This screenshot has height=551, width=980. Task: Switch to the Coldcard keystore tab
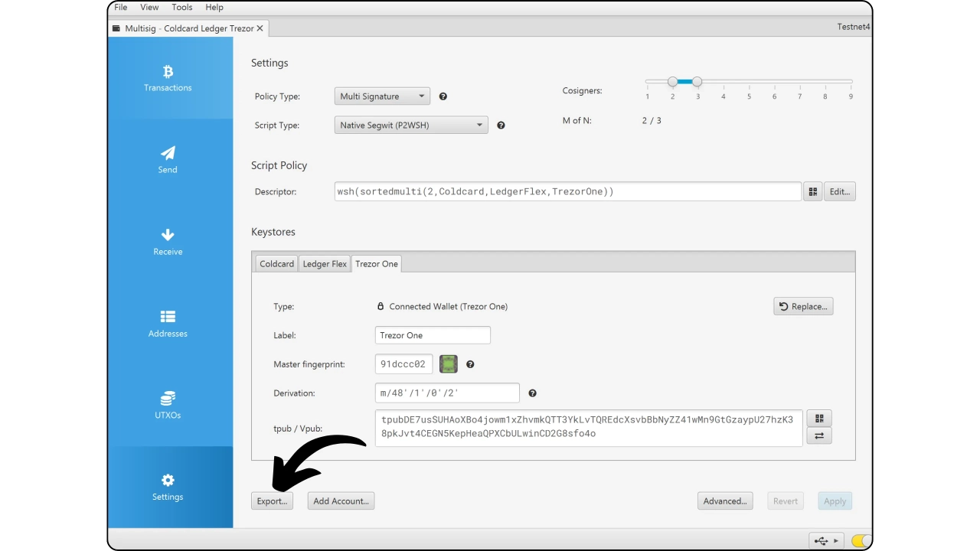click(x=276, y=263)
